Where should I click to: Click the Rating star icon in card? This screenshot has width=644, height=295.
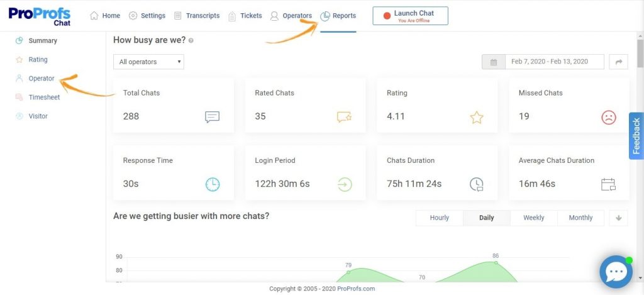(477, 117)
